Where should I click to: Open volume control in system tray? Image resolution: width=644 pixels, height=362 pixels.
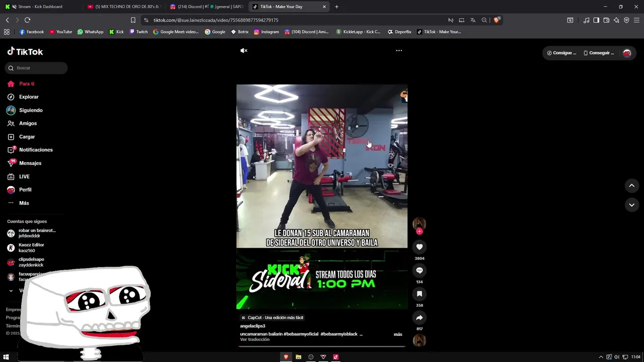click(x=616, y=357)
